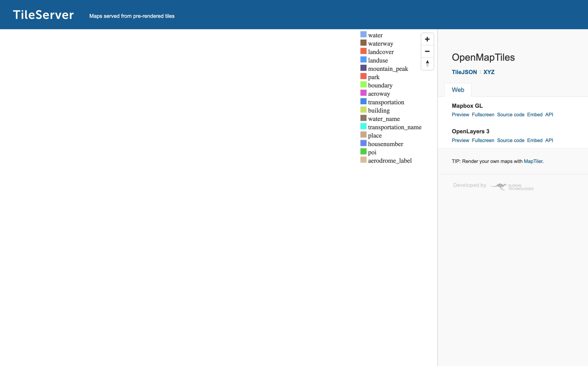Click the transportation_name cyan swatch
Screen dimensions: 588x366
(x=363, y=126)
